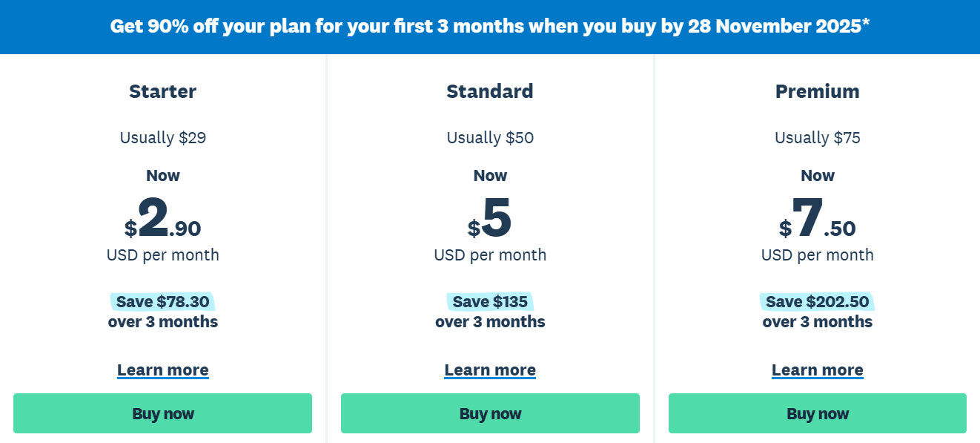Click the Save $135 highlighted badge
The height and width of the screenshot is (443, 980).
[x=490, y=301]
